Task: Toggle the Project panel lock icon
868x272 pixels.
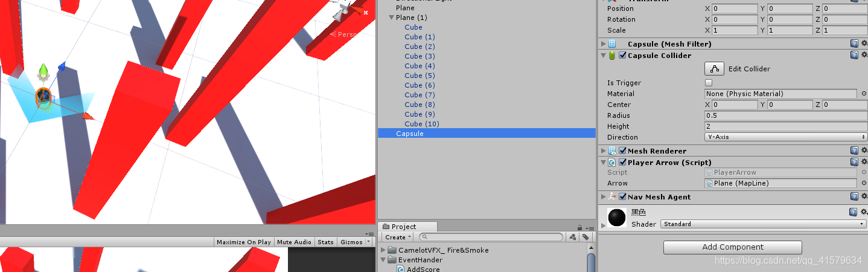Action: click(579, 227)
